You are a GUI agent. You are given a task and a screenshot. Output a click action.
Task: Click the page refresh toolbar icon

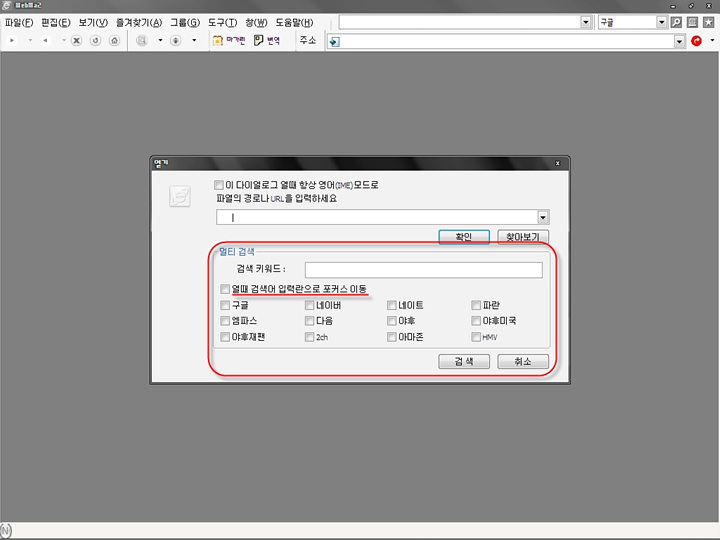(x=96, y=41)
